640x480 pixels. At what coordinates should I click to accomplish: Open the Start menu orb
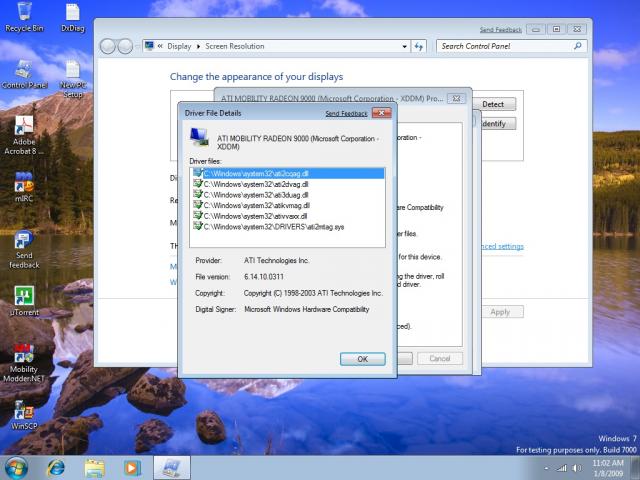coord(16,468)
